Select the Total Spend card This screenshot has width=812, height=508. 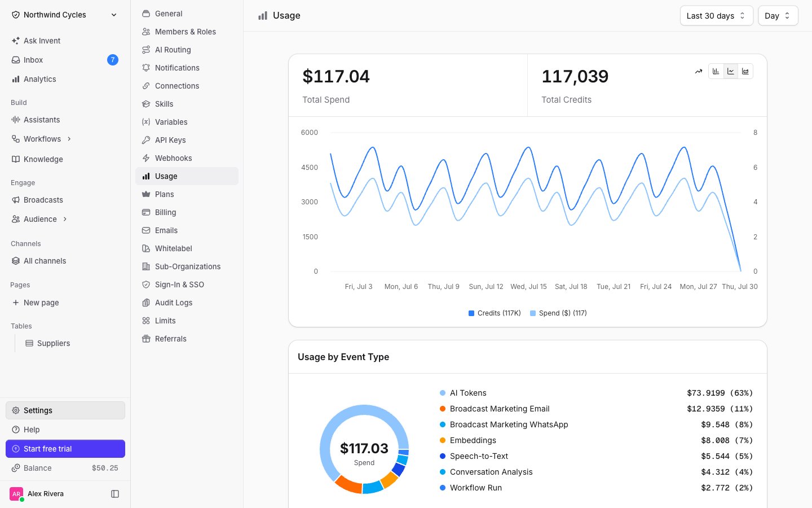click(408, 85)
